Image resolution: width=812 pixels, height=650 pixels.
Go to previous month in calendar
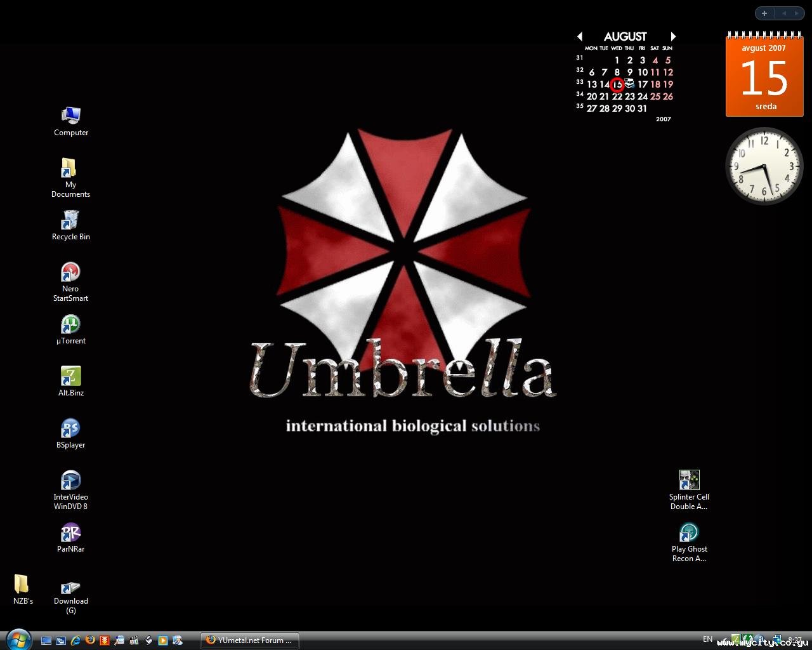[x=580, y=37]
